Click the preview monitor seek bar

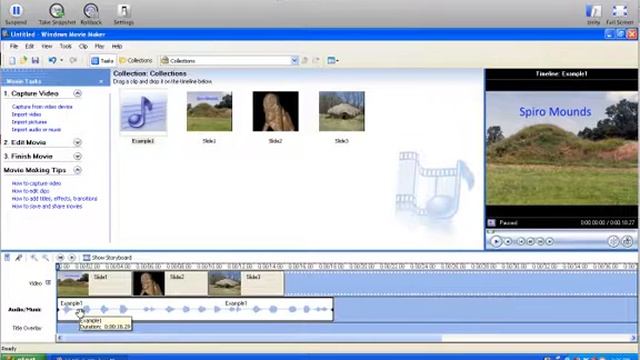561,232
